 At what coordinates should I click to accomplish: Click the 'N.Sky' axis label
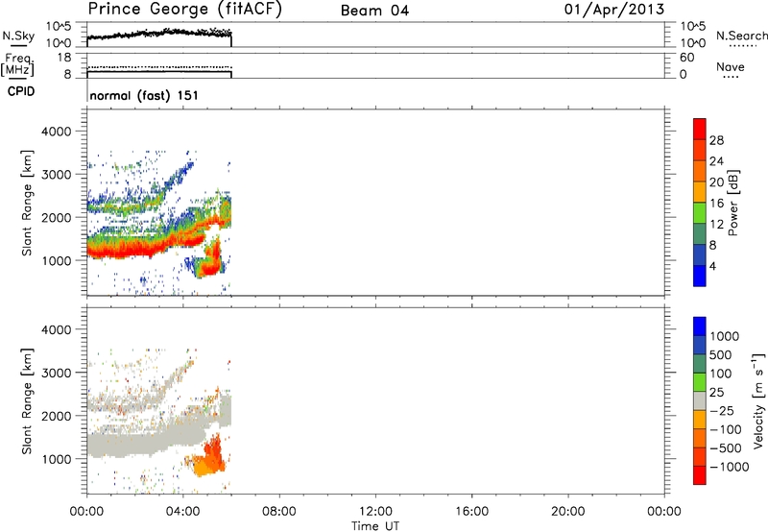18,36
